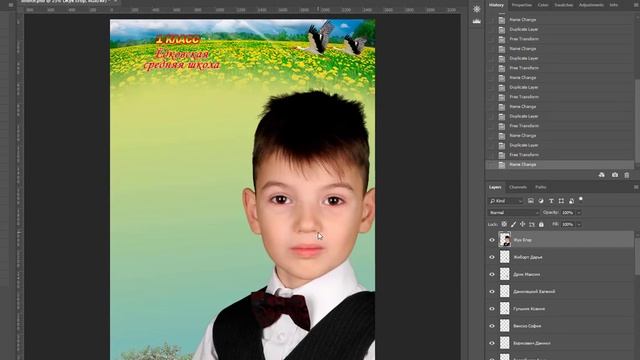Lock layer position with move icon

point(522,224)
